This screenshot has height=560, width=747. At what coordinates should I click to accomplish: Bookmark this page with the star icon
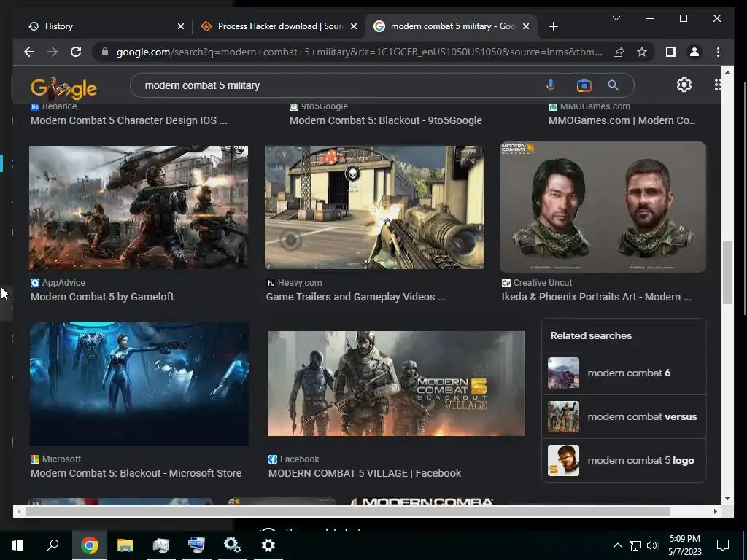[x=642, y=52]
